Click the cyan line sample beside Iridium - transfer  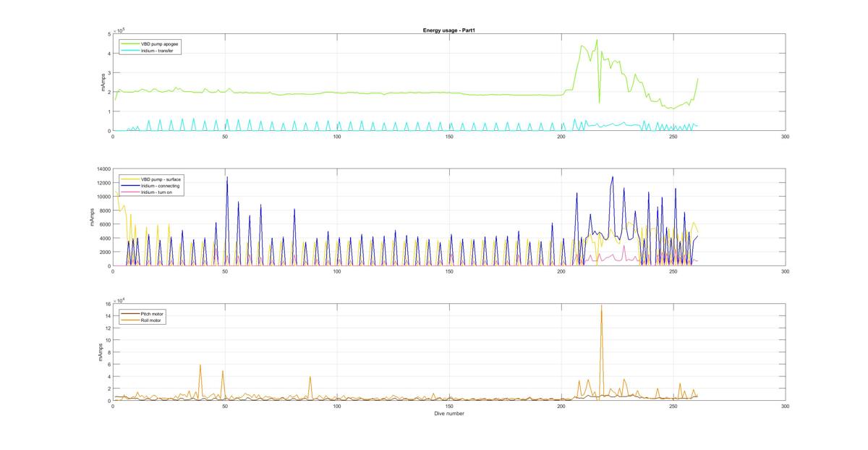point(130,51)
